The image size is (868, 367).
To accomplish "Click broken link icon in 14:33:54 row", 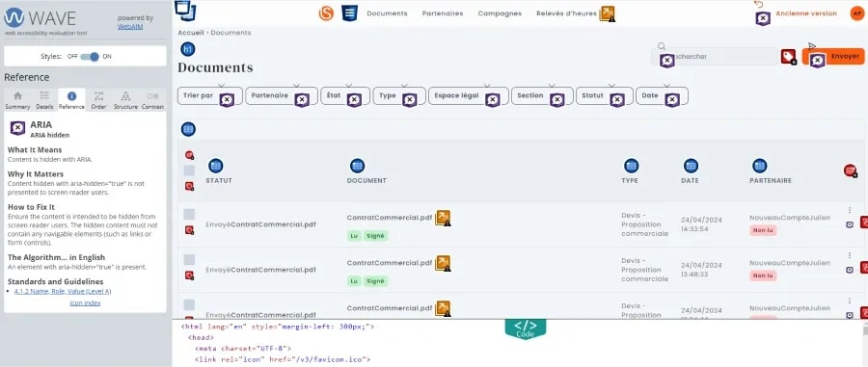I will point(443,218).
